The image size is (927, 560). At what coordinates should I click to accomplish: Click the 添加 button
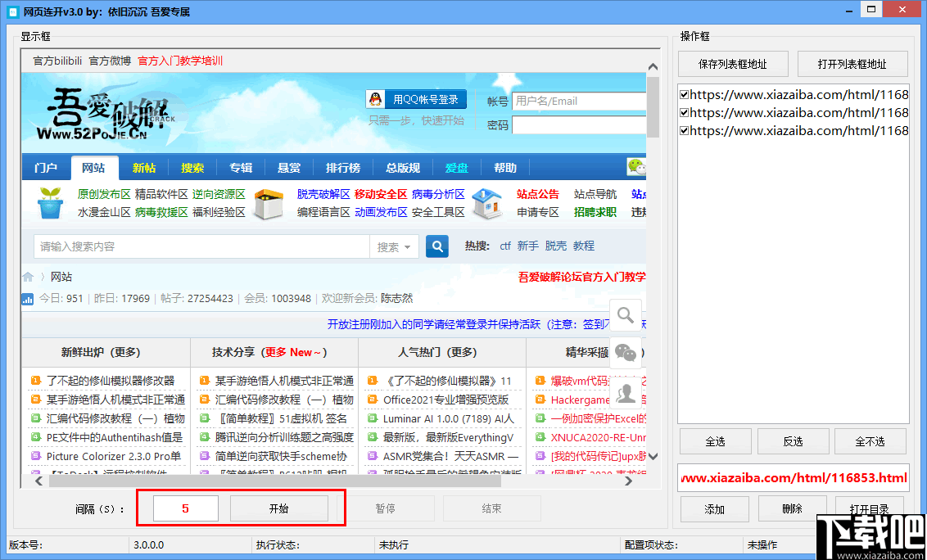click(714, 509)
